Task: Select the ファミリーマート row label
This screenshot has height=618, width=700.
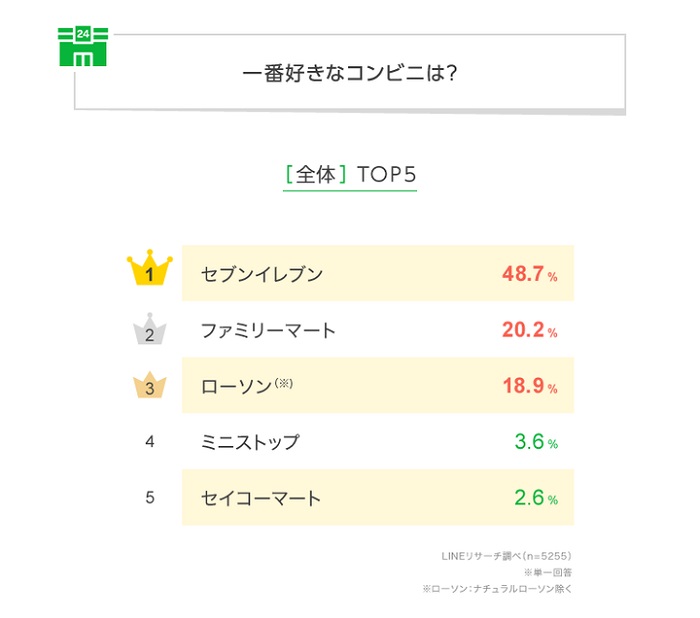Action: (268, 329)
